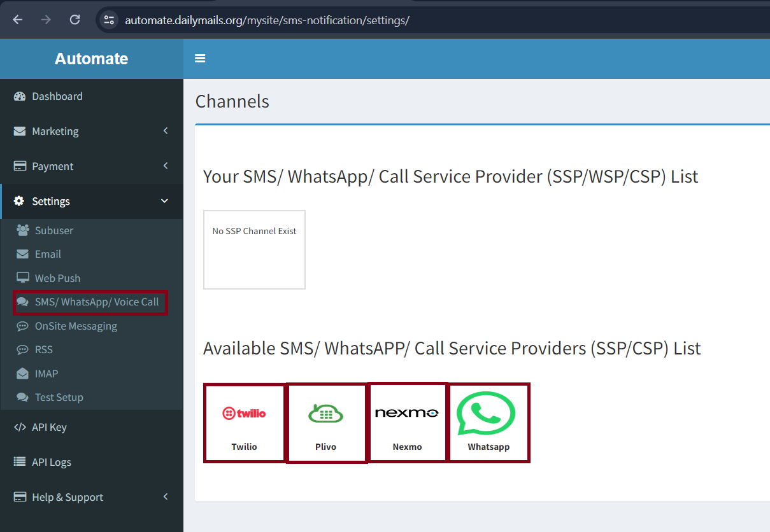Choose the Plivo cloud icon
The image size is (770, 532).
pyautogui.click(x=326, y=414)
